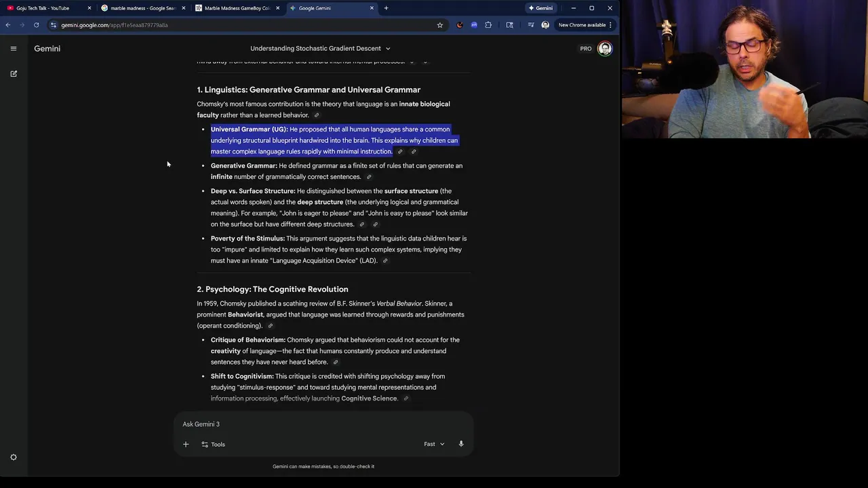Open a new browser tab
Image resolution: width=868 pixels, height=488 pixels.
coord(386,8)
